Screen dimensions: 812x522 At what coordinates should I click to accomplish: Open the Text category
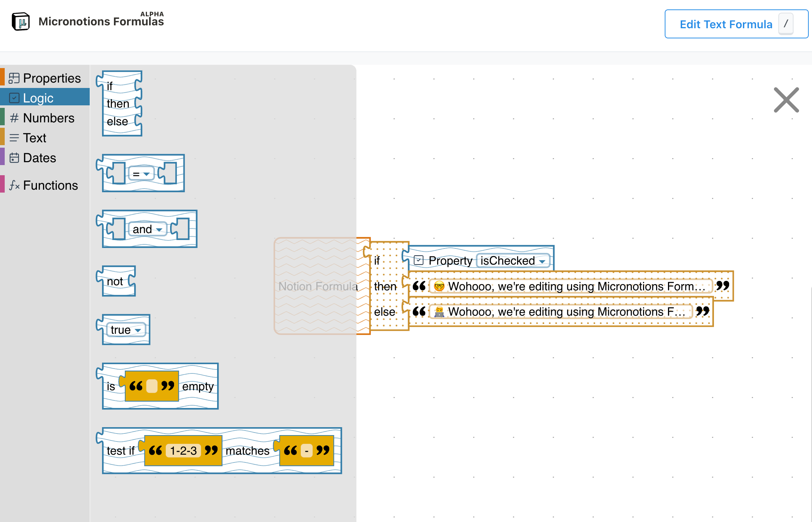pos(45,138)
